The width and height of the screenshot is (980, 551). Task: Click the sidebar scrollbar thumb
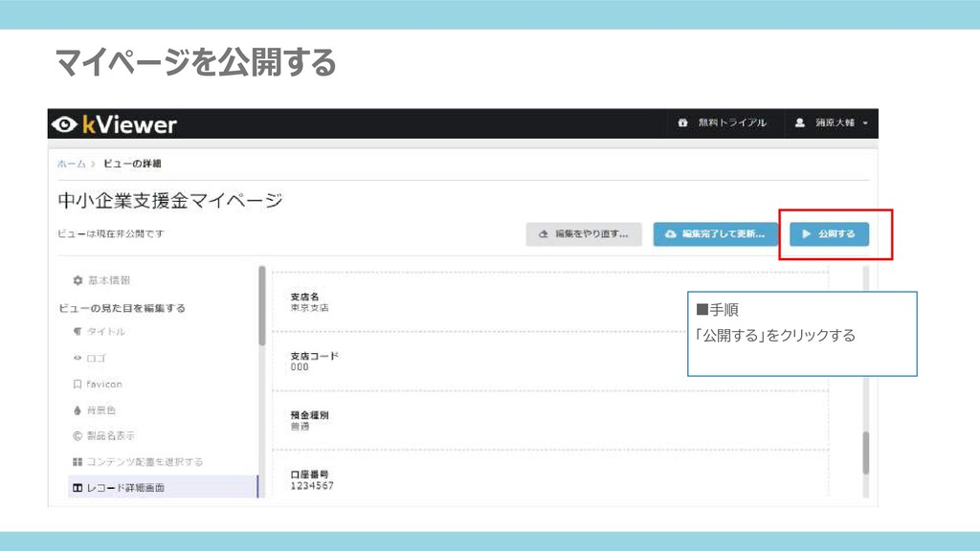click(262, 305)
